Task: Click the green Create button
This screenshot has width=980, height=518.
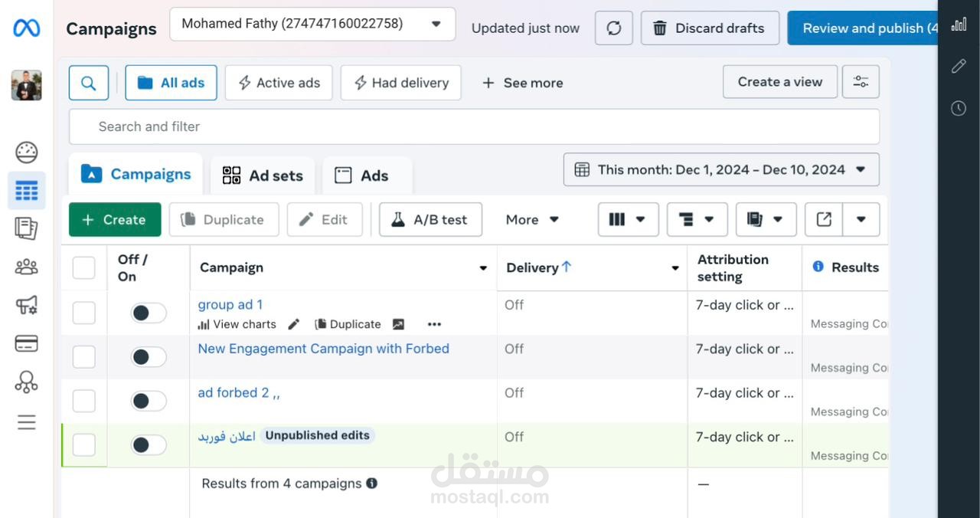Action: coord(115,219)
